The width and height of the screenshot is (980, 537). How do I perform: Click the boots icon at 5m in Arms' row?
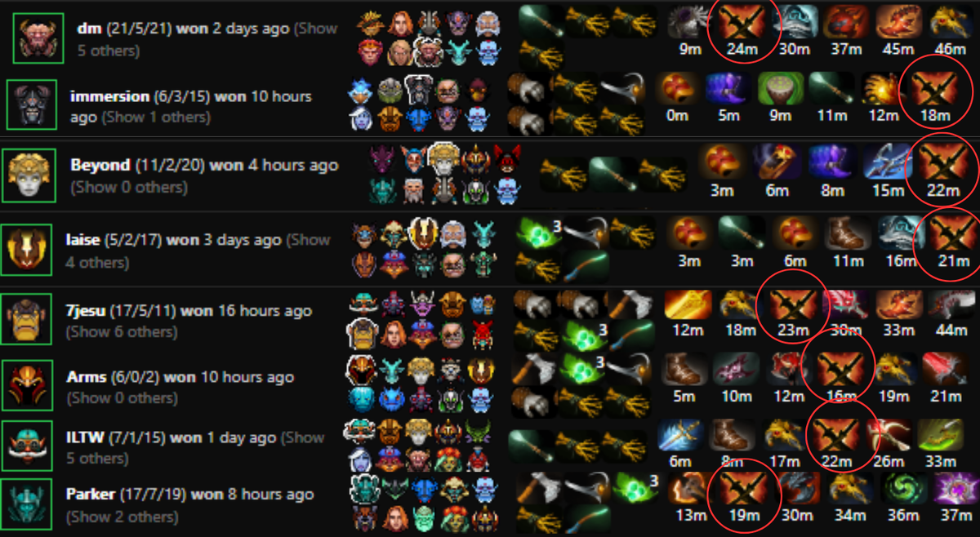(684, 371)
